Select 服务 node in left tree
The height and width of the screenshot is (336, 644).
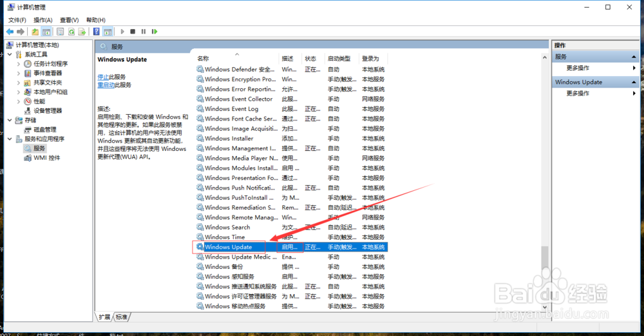click(39, 148)
